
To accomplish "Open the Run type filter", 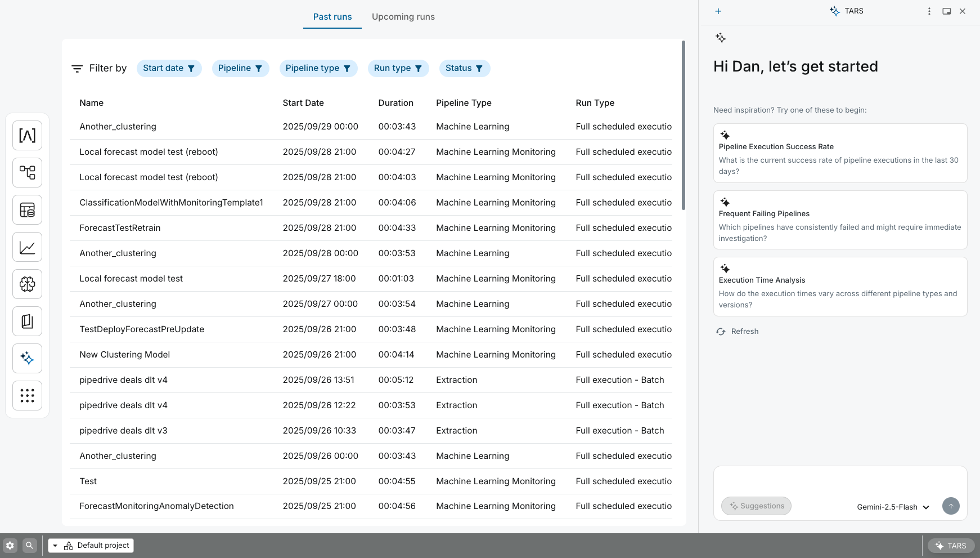I will coord(398,68).
